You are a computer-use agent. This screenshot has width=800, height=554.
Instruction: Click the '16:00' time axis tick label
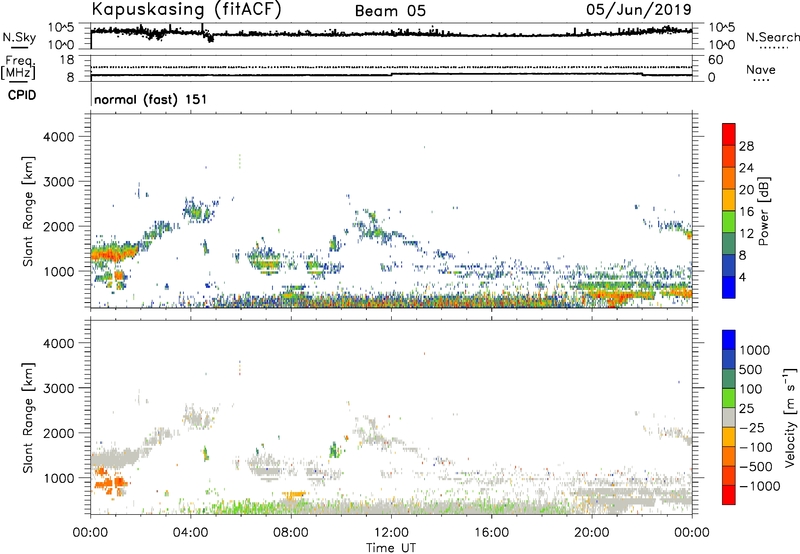[491, 533]
